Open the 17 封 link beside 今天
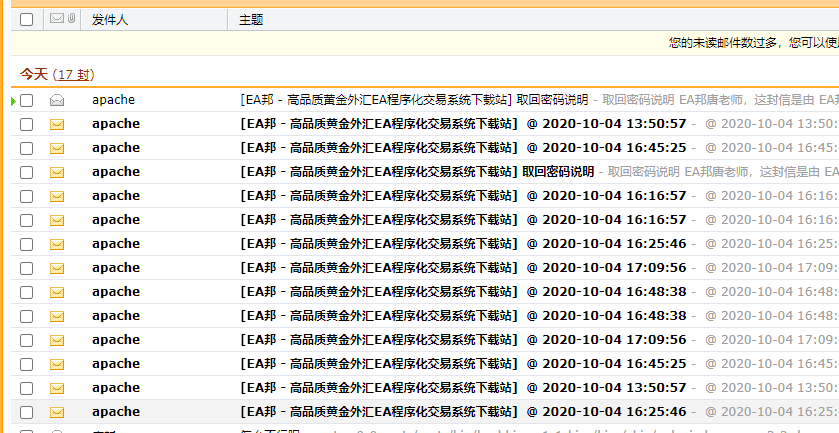 click(73, 74)
